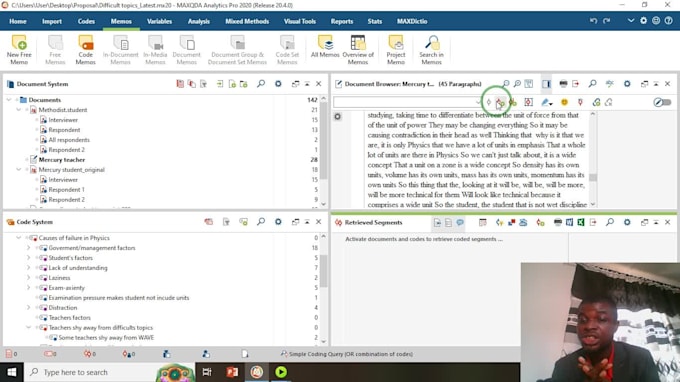The height and width of the screenshot is (382, 680).
Task: Click the insert link icon in Document Browser
Action: (x=596, y=102)
